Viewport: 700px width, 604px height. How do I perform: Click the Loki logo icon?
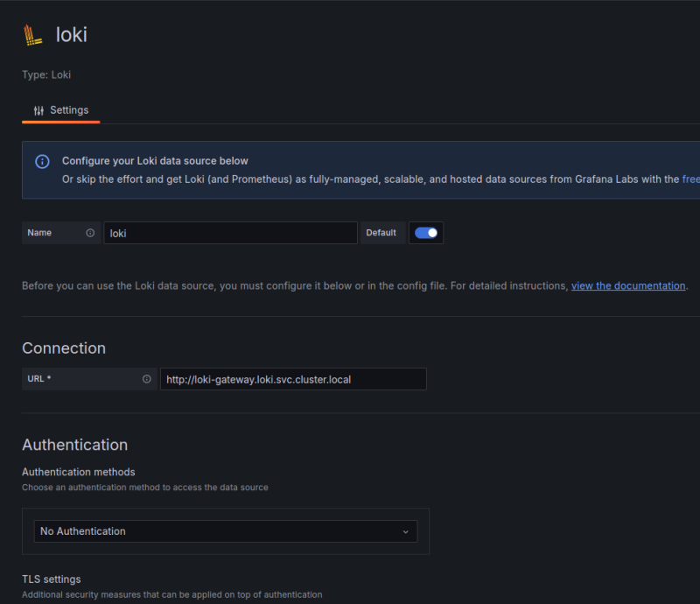tap(34, 35)
